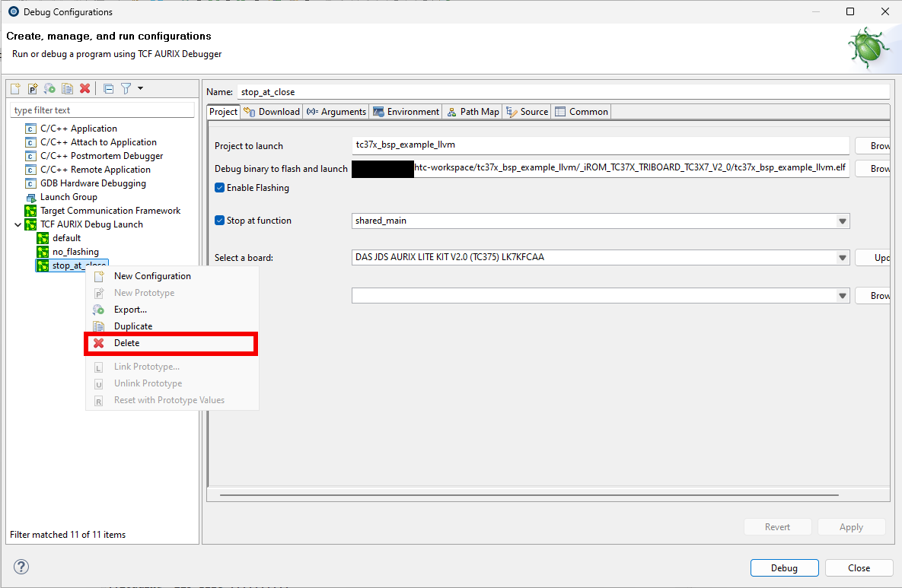This screenshot has width=902, height=588.
Task: Choose Delete from the context menu
Action: pyautogui.click(x=127, y=343)
